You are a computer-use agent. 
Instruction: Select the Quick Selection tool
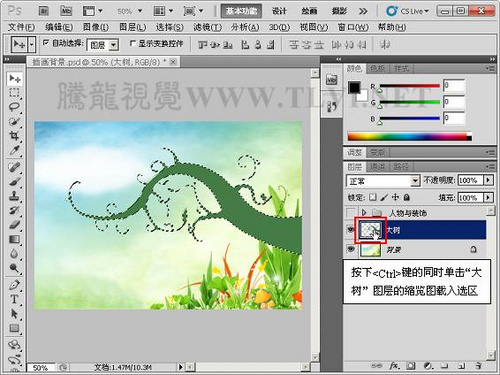click(x=14, y=121)
